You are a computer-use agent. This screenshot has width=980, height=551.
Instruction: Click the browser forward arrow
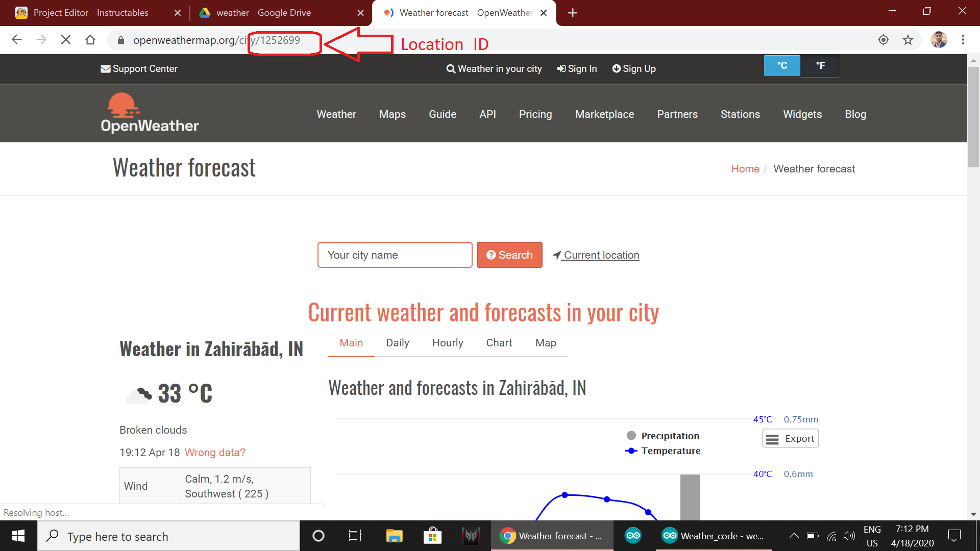(41, 40)
